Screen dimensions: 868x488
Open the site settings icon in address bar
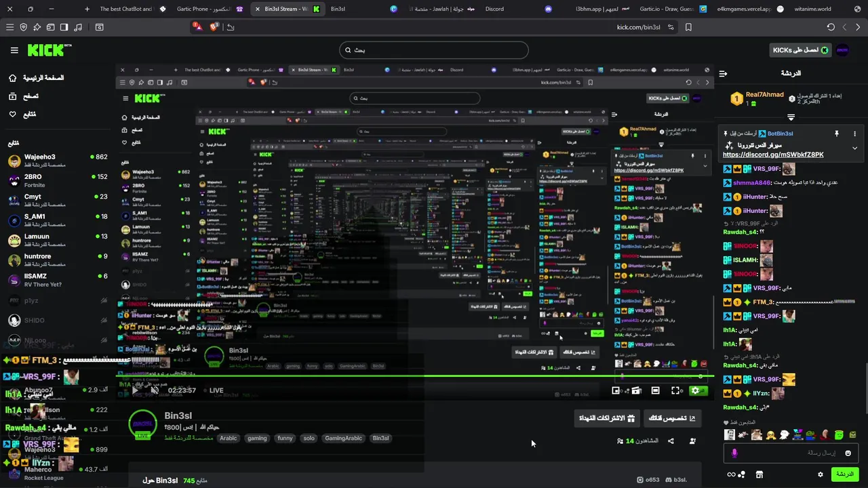[x=671, y=27]
